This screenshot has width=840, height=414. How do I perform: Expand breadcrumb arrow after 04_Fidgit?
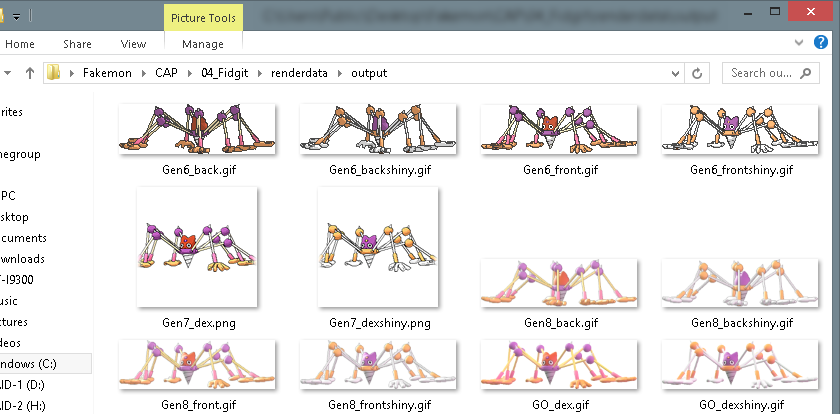click(x=260, y=73)
